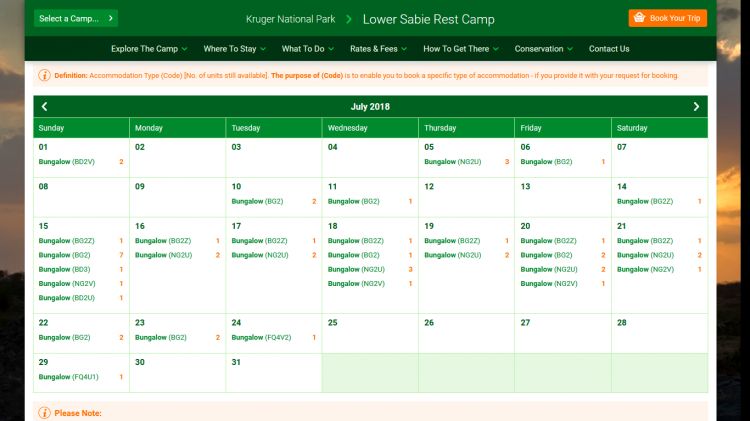This screenshot has width=750, height=421.
Task: Expand the What To Do menu
Action: [x=308, y=49]
